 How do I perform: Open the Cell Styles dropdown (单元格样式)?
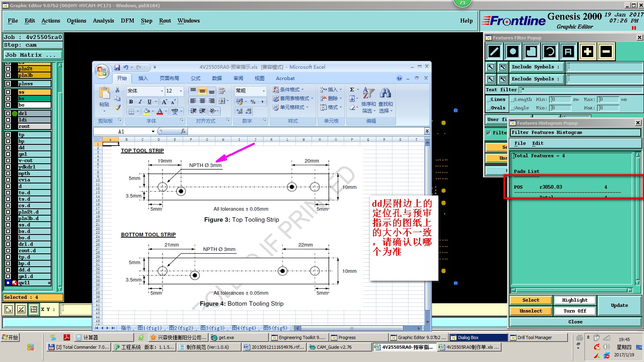coord(291,107)
